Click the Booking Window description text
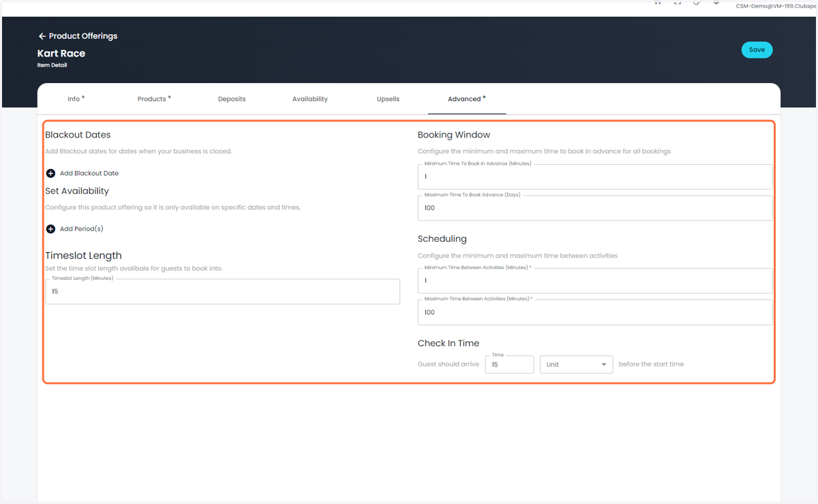Image resolution: width=818 pixels, height=504 pixels. click(544, 151)
